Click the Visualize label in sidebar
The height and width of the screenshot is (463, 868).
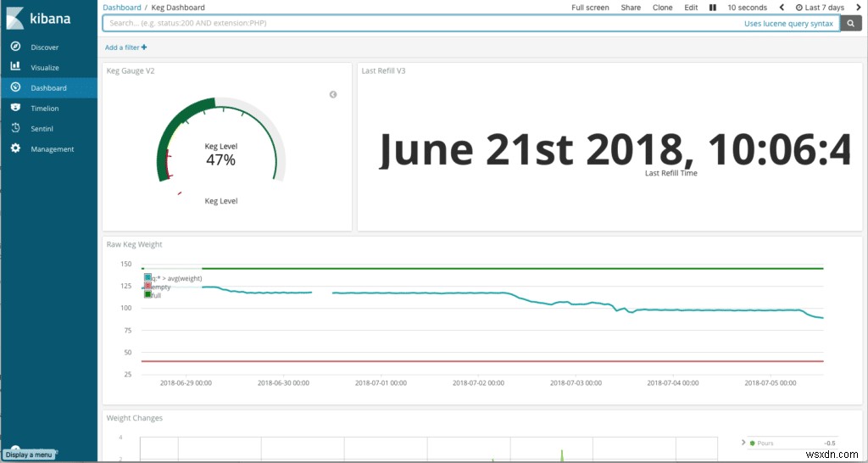pos(45,68)
